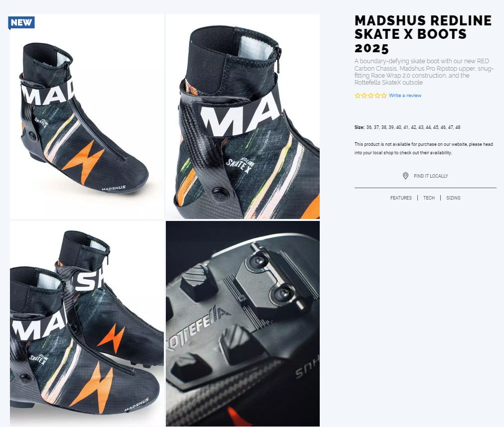Switch to the Tech tab
Viewport: 504px width, 427px height.
[429, 198]
